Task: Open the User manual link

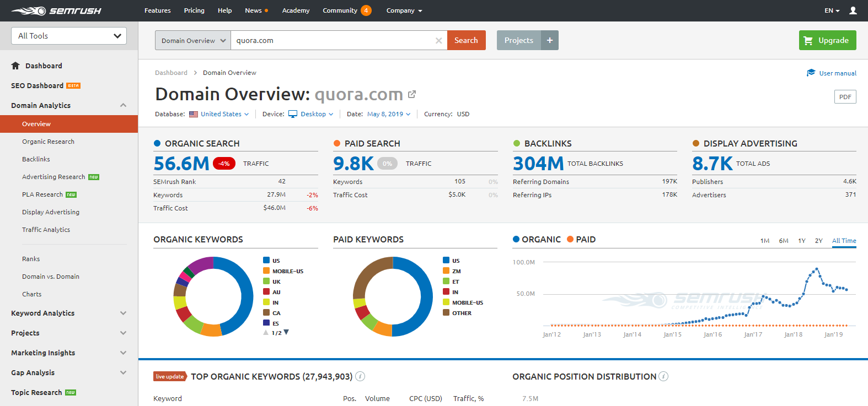Action: 832,73
